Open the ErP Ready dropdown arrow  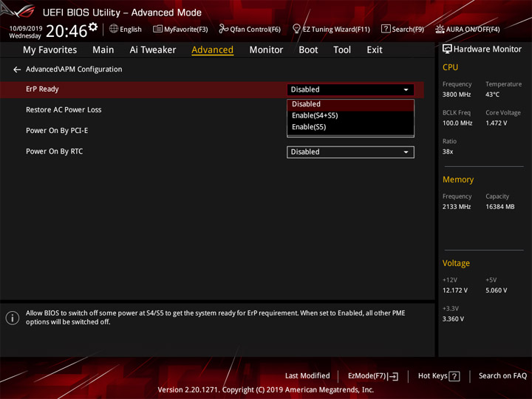click(406, 90)
